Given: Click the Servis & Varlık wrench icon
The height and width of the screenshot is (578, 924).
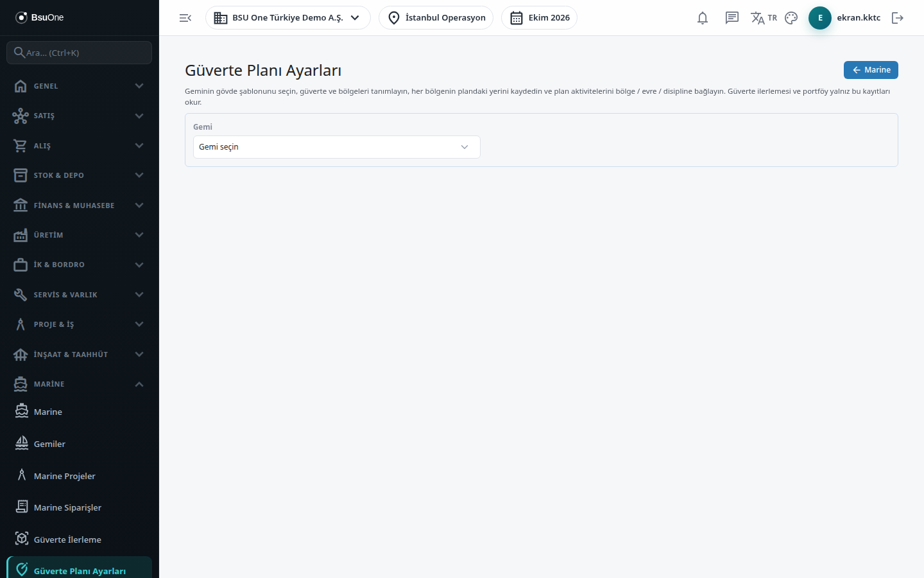Looking at the screenshot, I should click(x=21, y=295).
